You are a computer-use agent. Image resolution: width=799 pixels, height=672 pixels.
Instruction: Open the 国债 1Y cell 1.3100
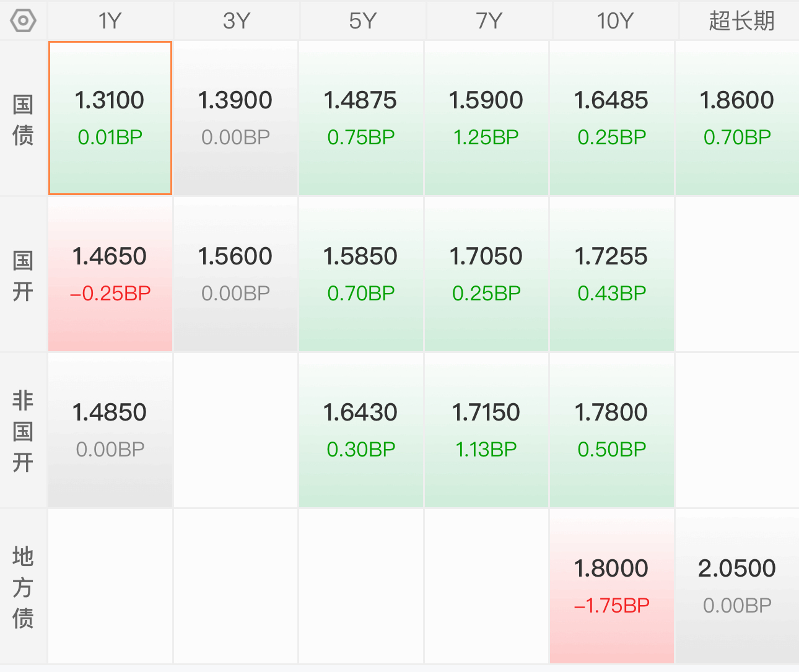click(x=110, y=118)
